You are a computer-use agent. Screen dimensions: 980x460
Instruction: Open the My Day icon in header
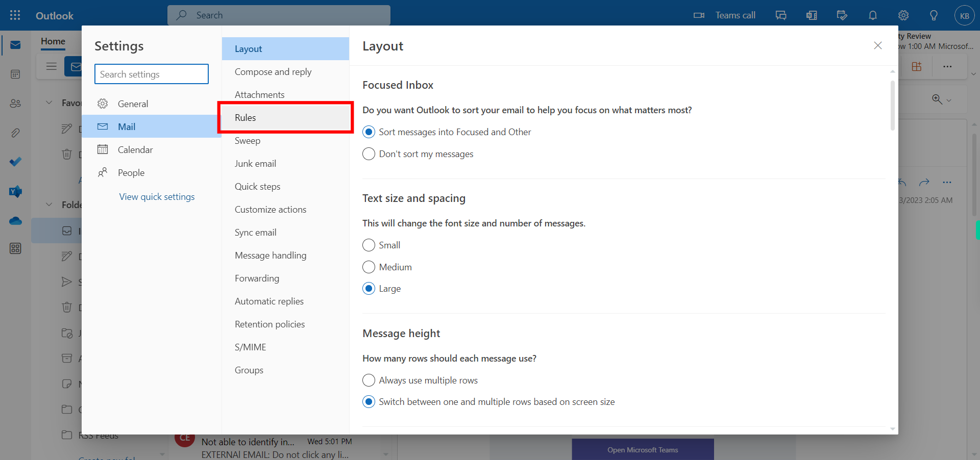(842, 15)
